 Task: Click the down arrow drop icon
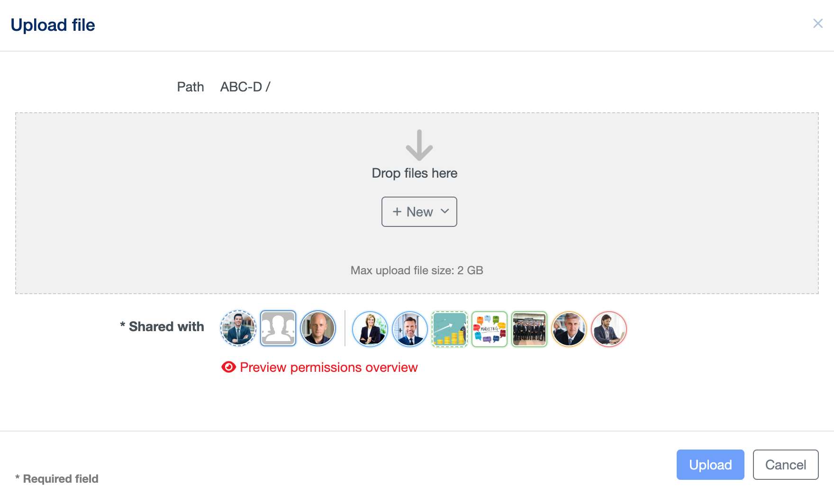point(419,145)
